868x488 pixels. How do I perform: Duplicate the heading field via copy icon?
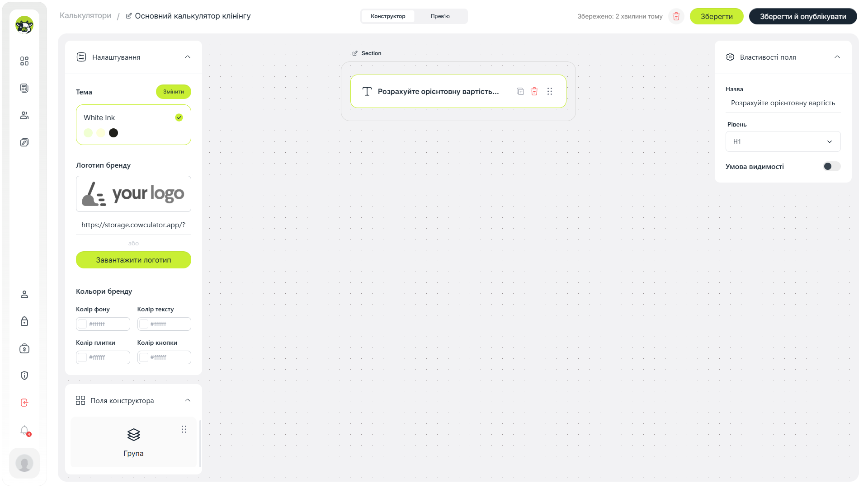pos(520,91)
